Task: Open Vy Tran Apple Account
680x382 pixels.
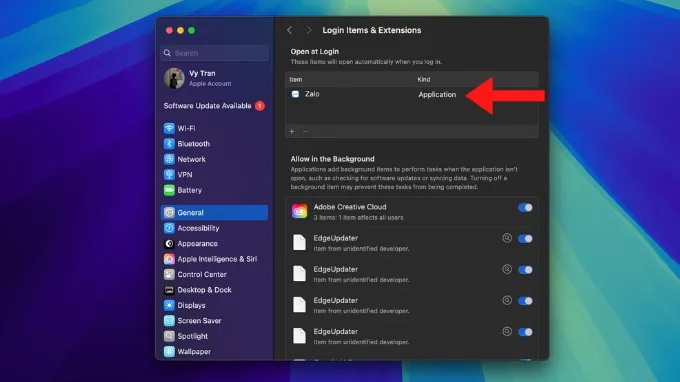Action: point(215,78)
